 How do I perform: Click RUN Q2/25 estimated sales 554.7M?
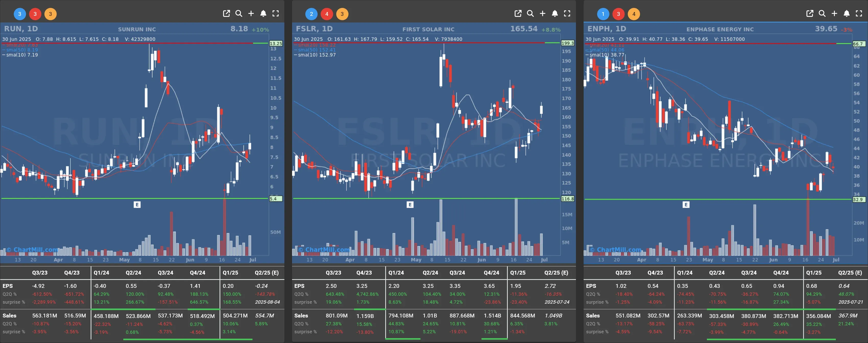[x=264, y=316]
